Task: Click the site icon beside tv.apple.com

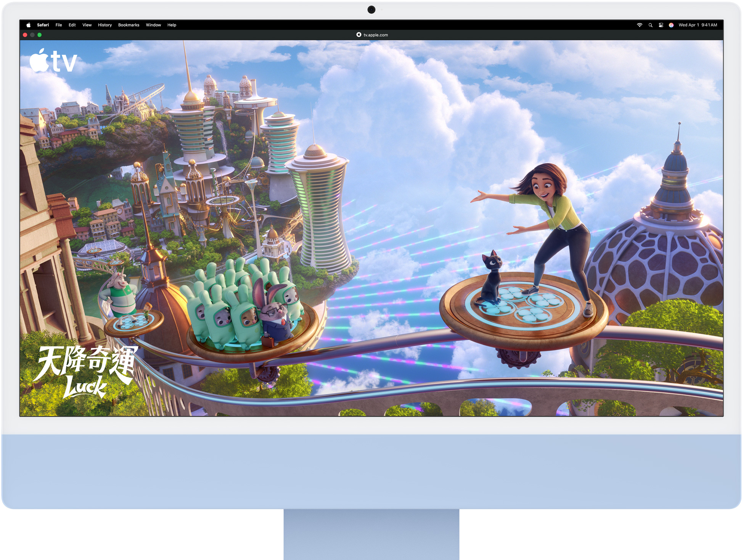Action: tap(359, 35)
